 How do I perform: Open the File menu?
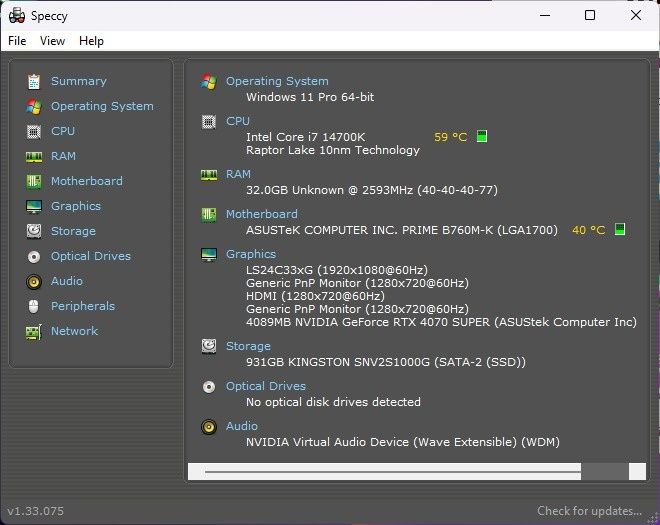tap(17, 41)
